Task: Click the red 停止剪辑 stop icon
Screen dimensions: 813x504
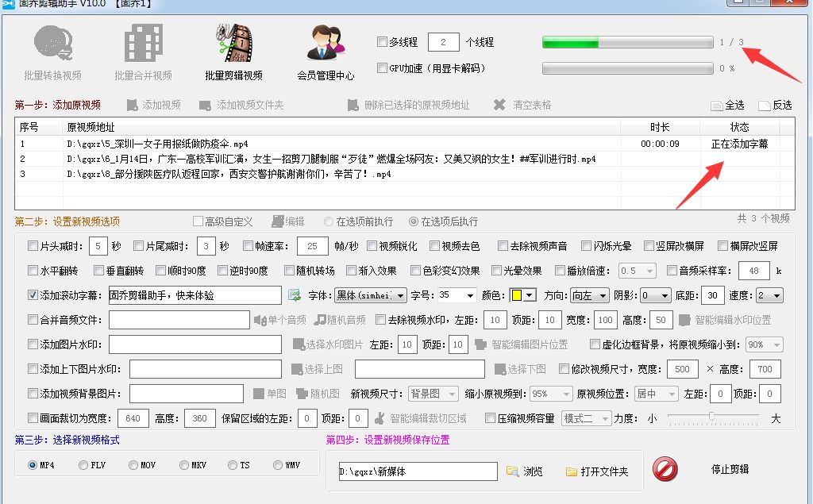Action: [665, 469]
